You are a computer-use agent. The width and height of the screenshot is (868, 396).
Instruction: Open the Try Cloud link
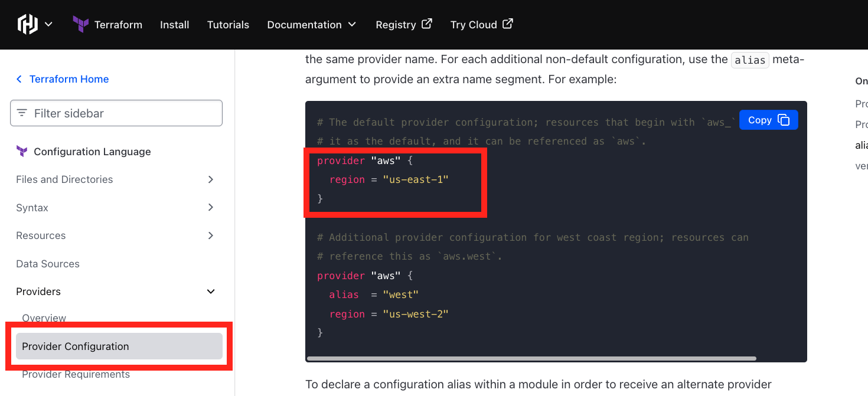(x=482, y=25)
